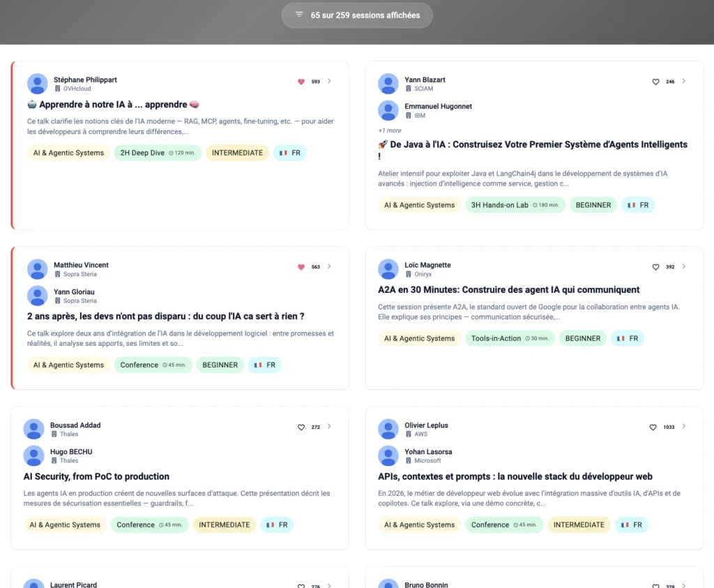Expand Stéphane Philippart's session with the chevron
The height and width of the screenshot is (588, 714).
point(329,81)
